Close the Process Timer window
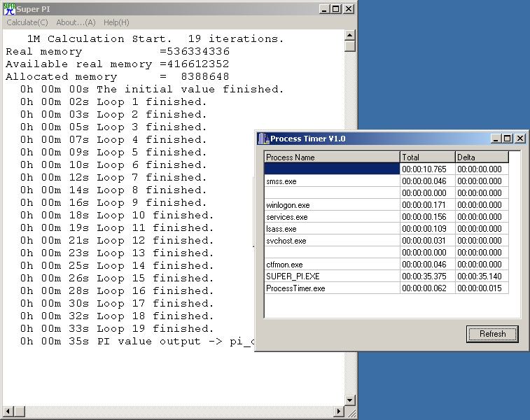This screenshot has height=420, width=530. 520,139
